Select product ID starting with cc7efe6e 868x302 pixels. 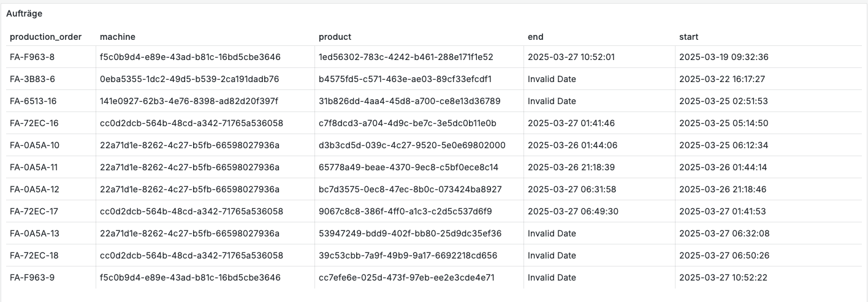coord(406,277)
